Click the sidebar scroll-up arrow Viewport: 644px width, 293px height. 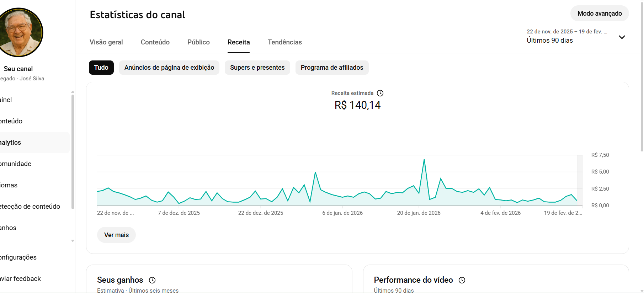tap(73, 92)
